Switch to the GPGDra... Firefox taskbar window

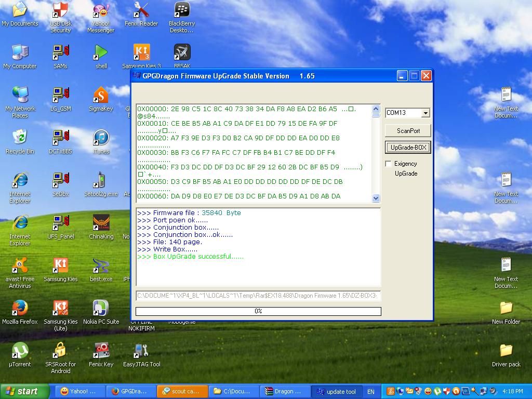pos(131,392)
